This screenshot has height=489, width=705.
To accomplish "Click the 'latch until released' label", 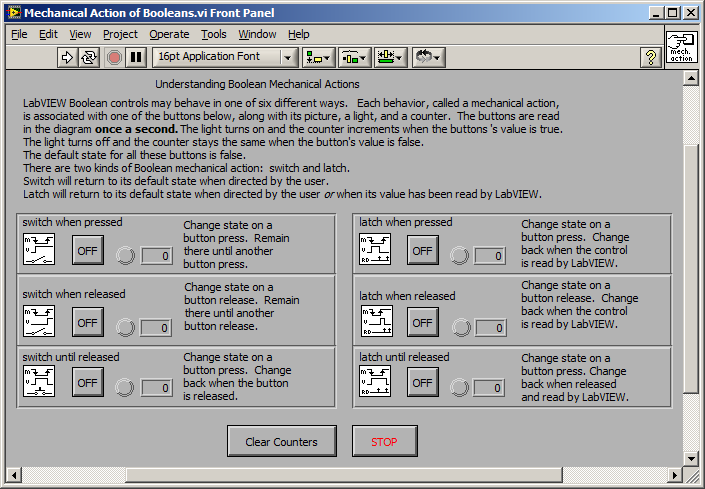I will pos(404,357).
